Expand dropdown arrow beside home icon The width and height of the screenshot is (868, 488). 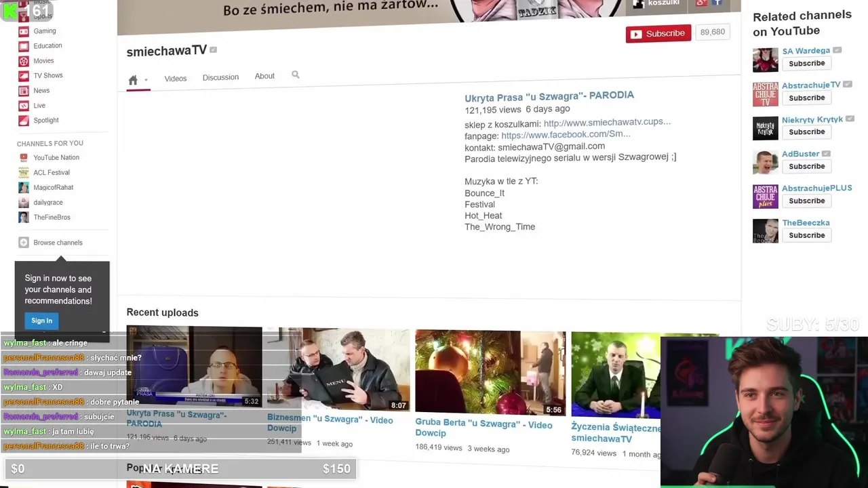point(146,81)
